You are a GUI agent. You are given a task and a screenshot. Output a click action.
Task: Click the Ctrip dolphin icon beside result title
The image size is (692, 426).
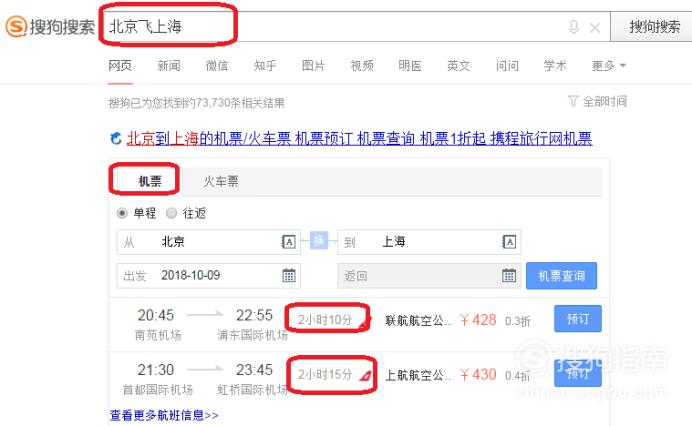click(116, 139)
